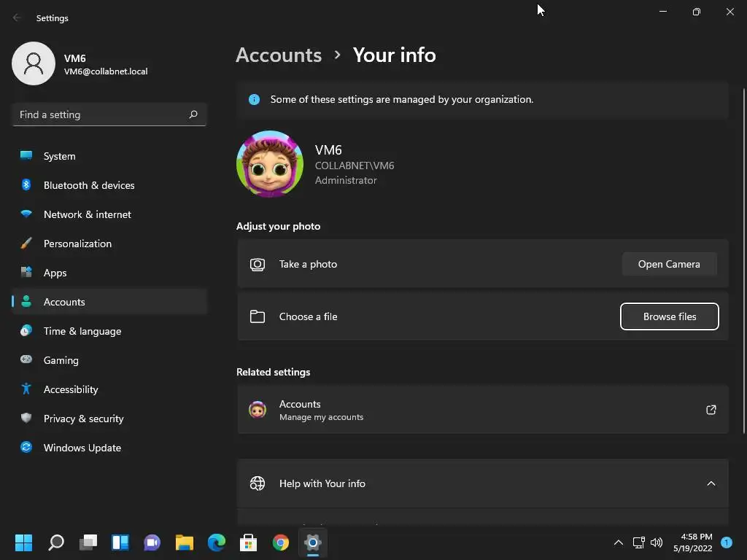Click the Bluetooth & devices icon
This screenshot has height=560, width=747.
(26, 184)
